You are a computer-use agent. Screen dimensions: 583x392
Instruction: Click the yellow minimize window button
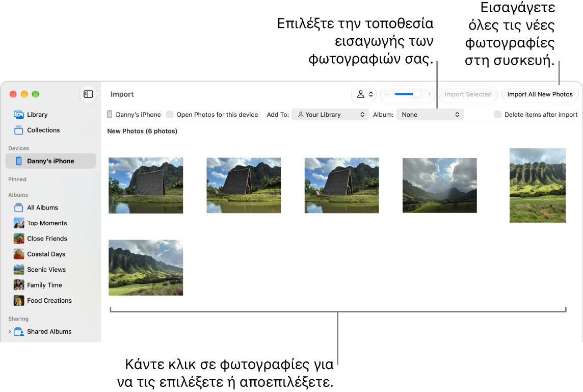24,94
